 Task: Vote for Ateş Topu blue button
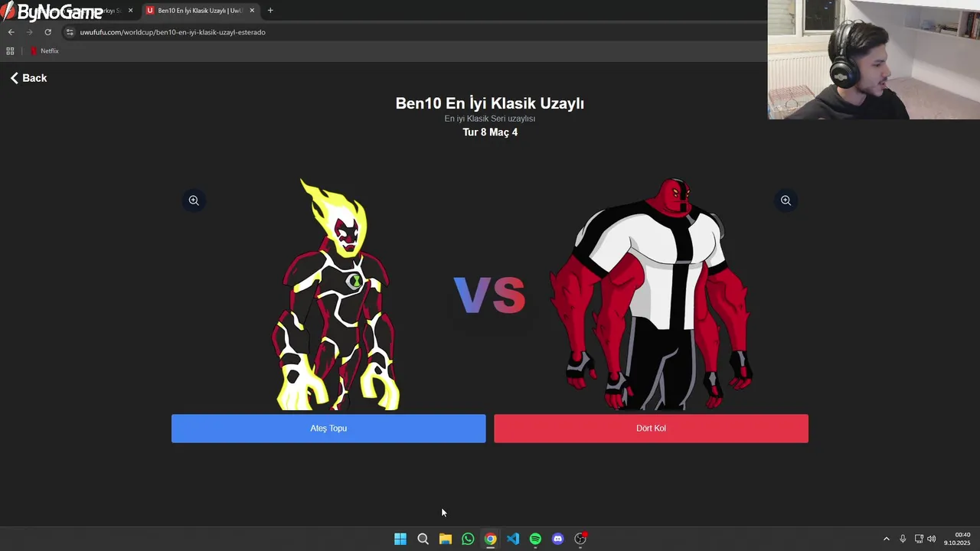pyautogui.click(x=328, y=429)
